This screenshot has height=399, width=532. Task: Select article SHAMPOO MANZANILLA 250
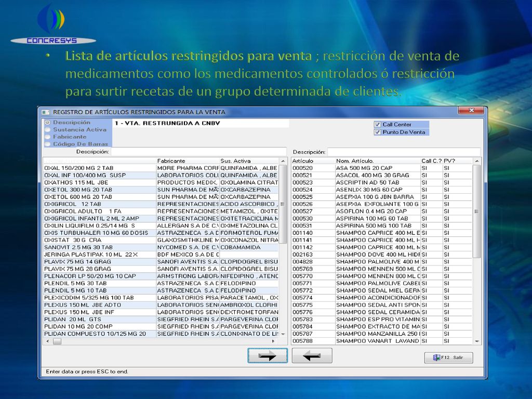[x=382, y=334]
